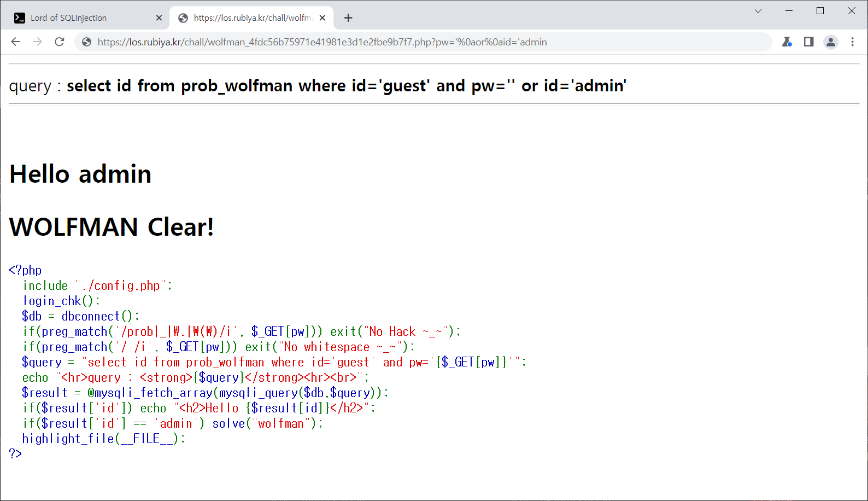Image resolution: width=868 pixels, height=501 pixels.
Task: Click the 'login_chk();' line
Action: point(61,301)
